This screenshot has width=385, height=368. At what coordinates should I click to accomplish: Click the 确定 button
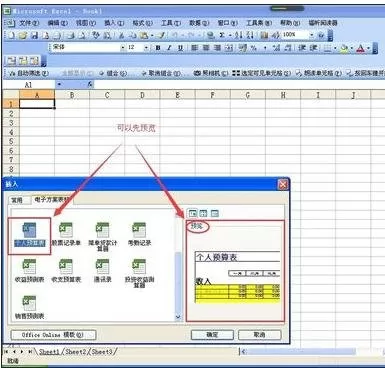click(x=212, y=335)
